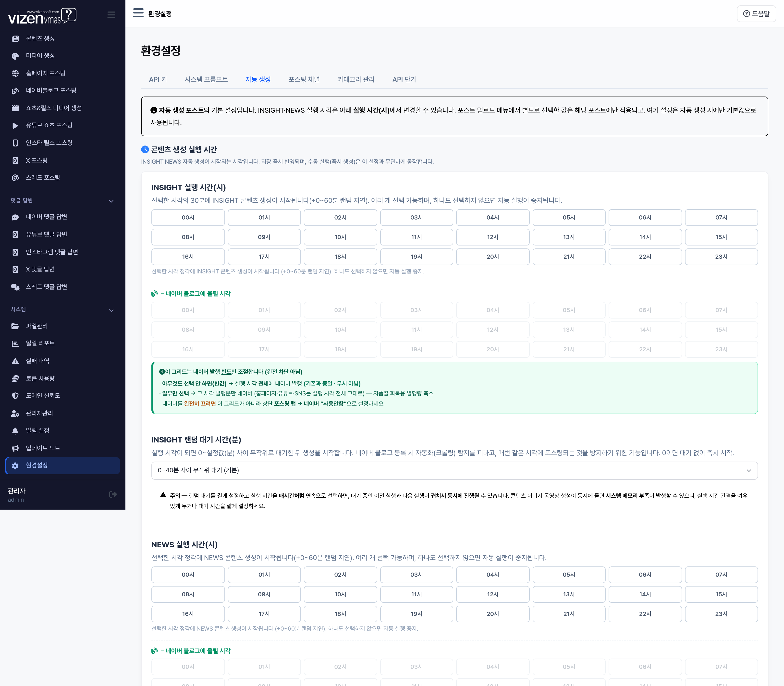Toggle the INSIGHT 09시 hour button
Viewport: 784px width, 686px height.
click(264, 237)
